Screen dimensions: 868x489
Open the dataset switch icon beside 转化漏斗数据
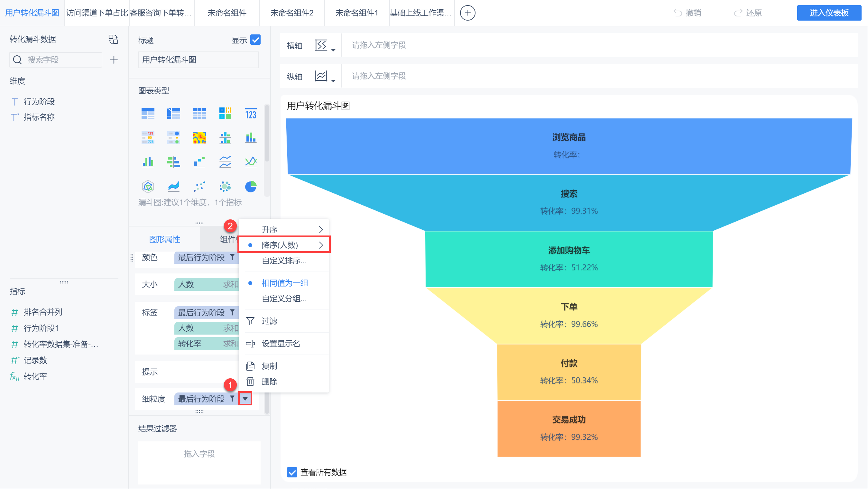[x=113, y=39]
